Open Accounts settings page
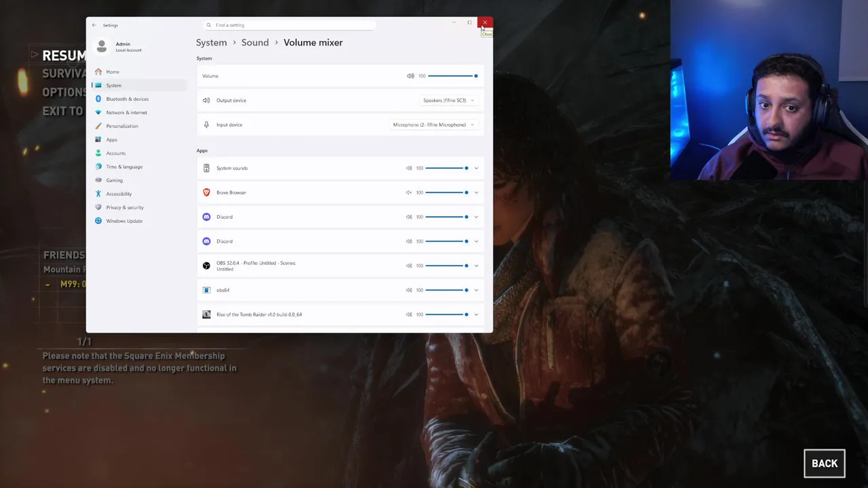Image resolution: width=868 pixels, height=488 pixels. pos(138,153)
